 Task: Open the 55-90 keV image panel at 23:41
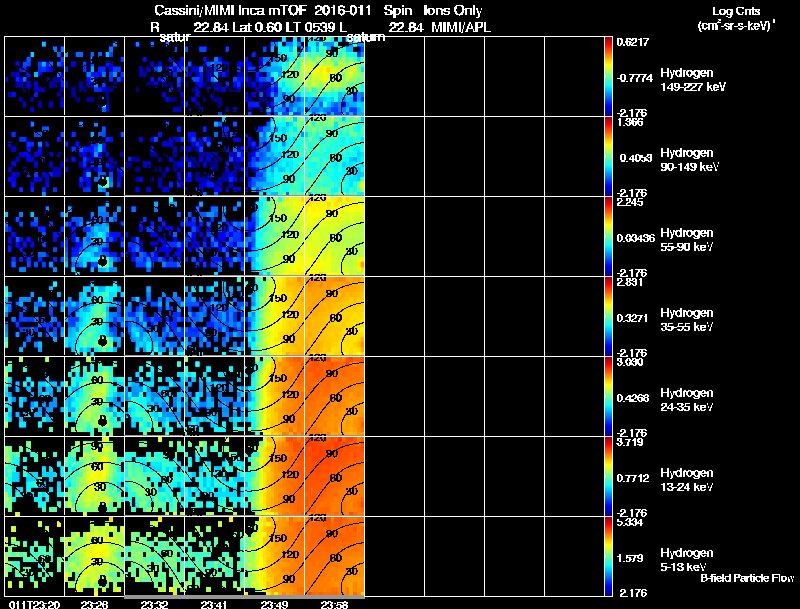214,236
